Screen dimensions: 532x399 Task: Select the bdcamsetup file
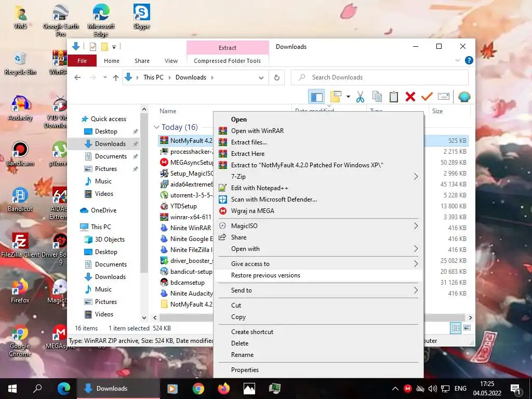187,282
